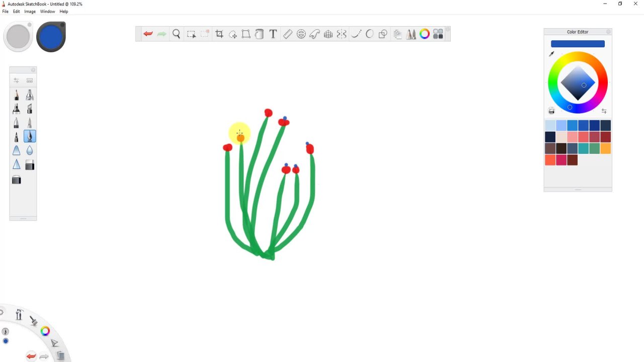The image size is (644, 362).
Task: Toggle the perspective guide grid tool
Action: tap(328, 34)
